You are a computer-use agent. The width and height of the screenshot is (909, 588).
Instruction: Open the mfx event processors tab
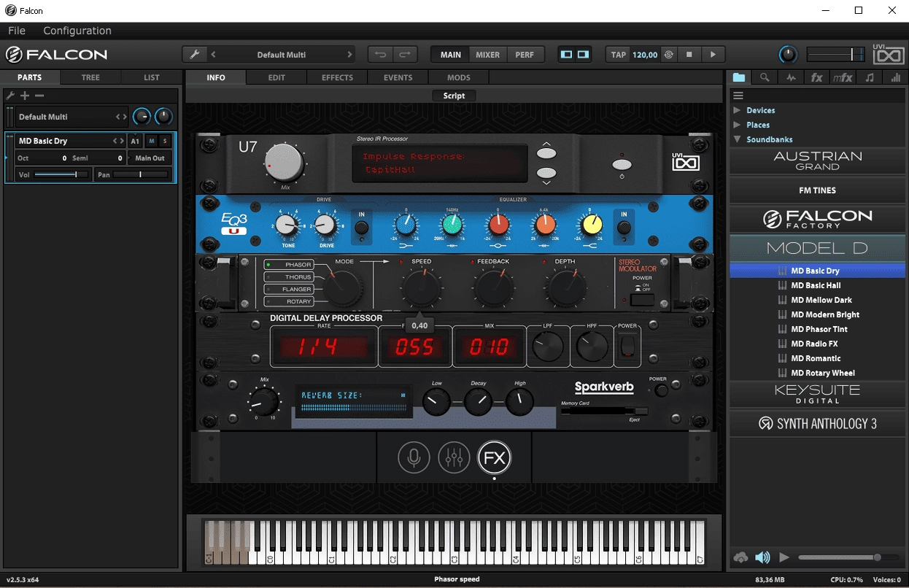point(843,77)
